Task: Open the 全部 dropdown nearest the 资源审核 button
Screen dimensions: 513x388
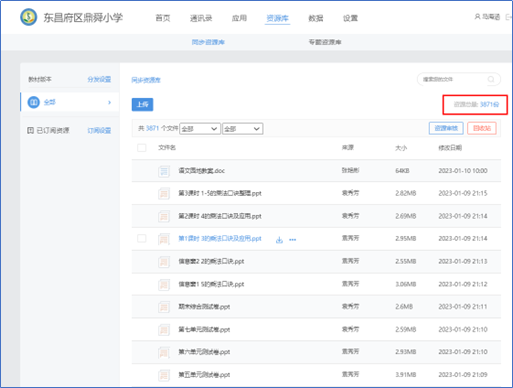Action: click(x=243, y=129)
